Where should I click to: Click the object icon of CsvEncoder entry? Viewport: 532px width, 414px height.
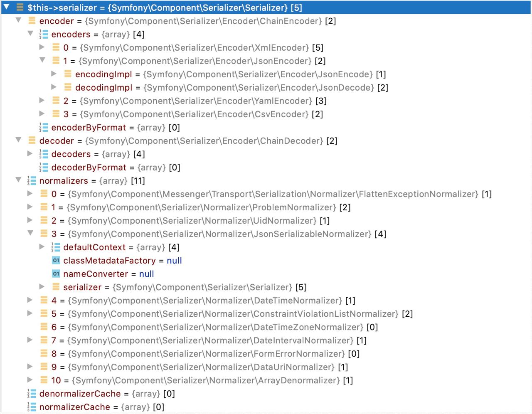(56, 114)
